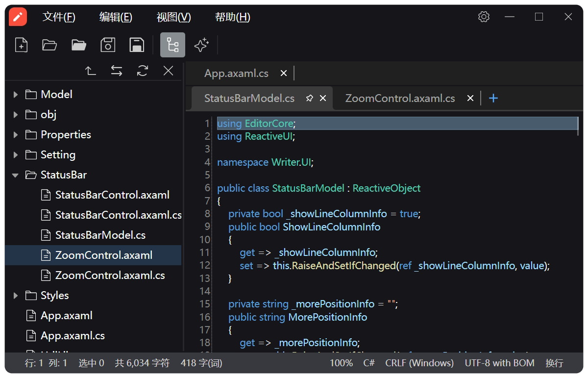This screenshot has width=588, height=378.
Task: Change the CRLF (Windows) line ending
Action: point(419,363)
